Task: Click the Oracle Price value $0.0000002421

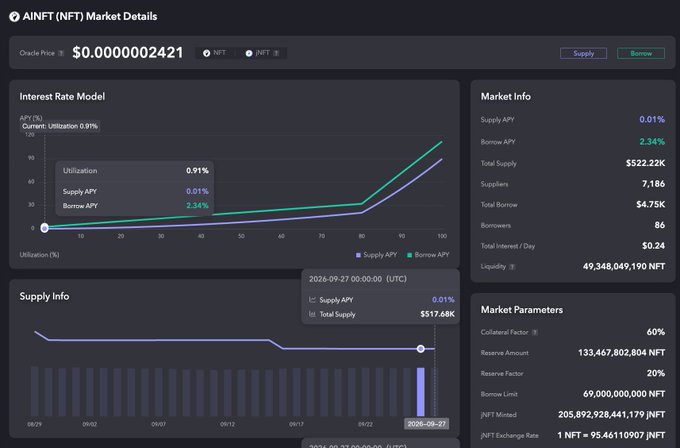Action: coord(128,53)
